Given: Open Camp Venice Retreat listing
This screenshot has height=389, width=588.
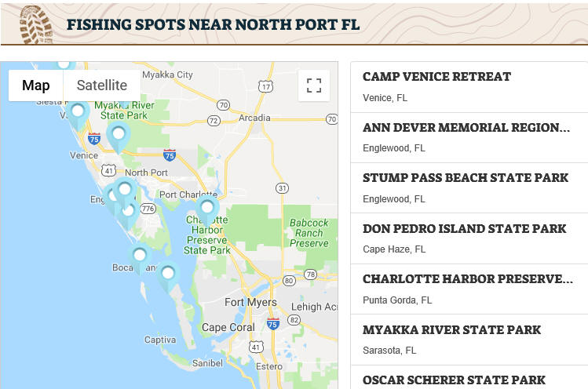Looking at the screenshot, I should 469,87.
